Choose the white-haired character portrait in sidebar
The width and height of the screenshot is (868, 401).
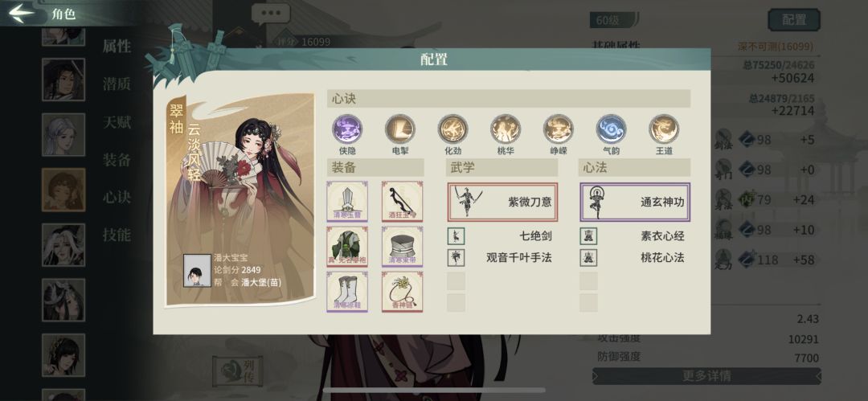coord(63,134)
